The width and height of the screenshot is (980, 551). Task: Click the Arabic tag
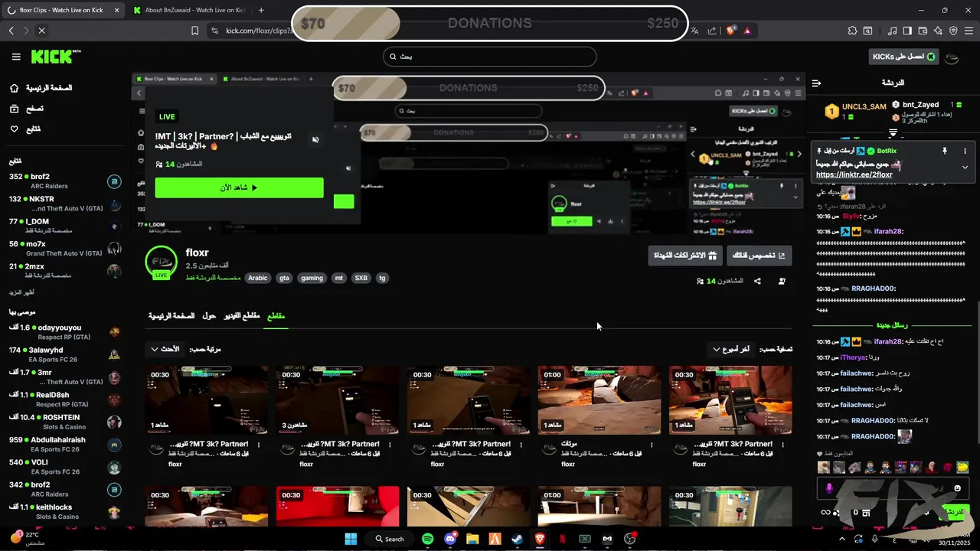point(258,278)
